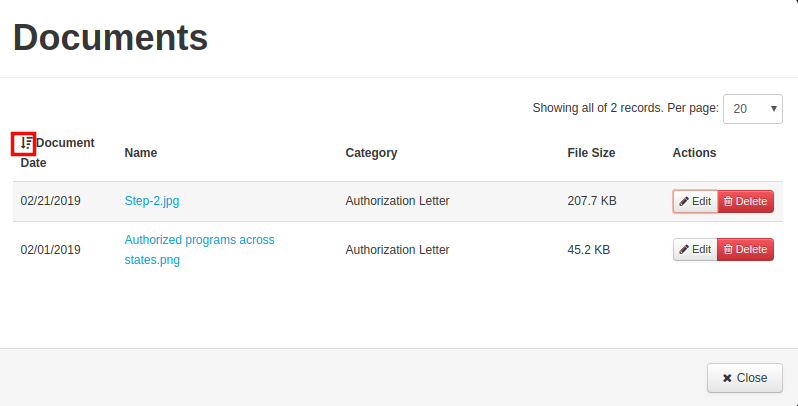Click the Actions column header
The width and height of the screenshot is (798, 406).
coord(694,153)
